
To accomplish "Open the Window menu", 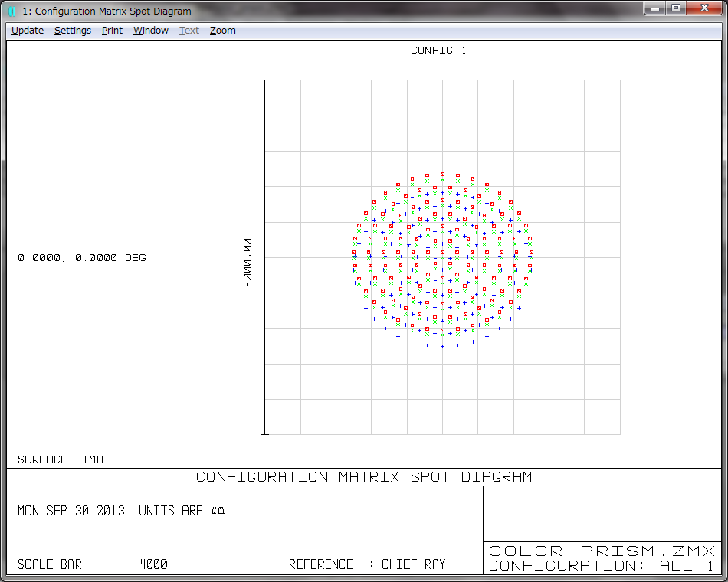I will point(150,31).
